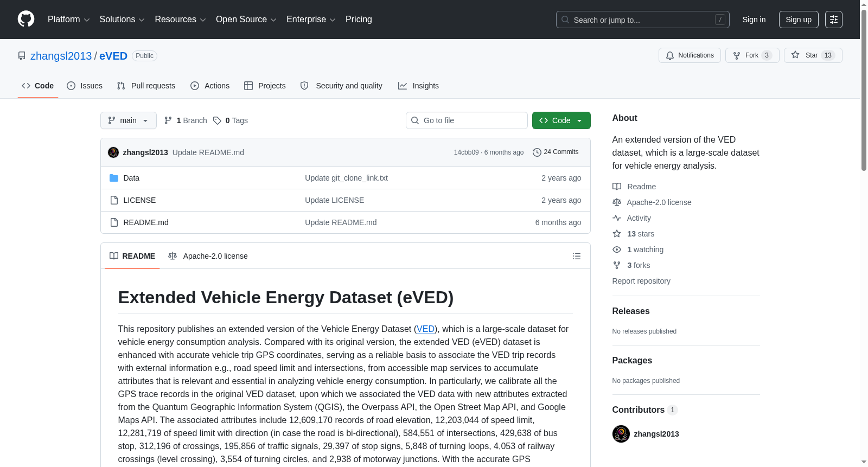
Task: Click the README outline list icon
Action: click(x=577, y=256)
